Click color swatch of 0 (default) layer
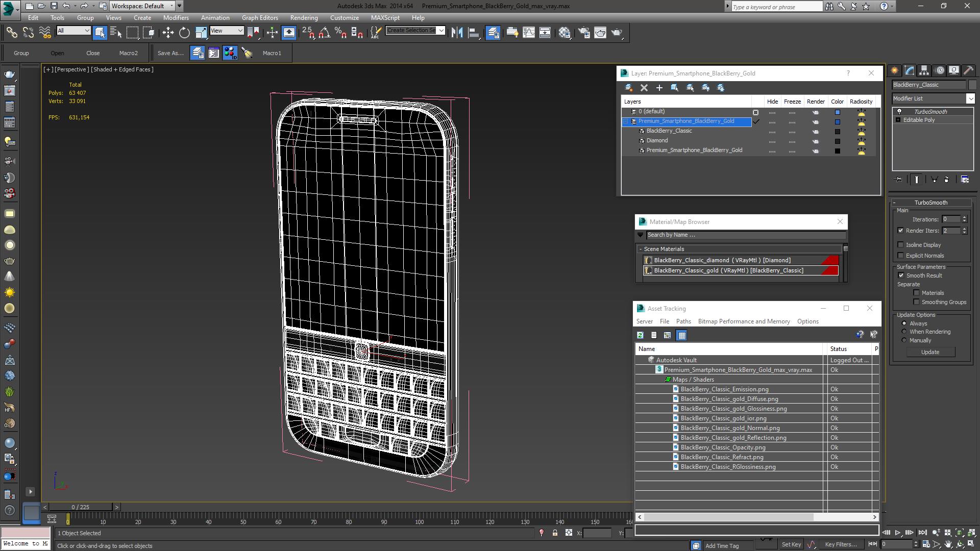This screenshot has width=980, height=551. coord(837,112)
